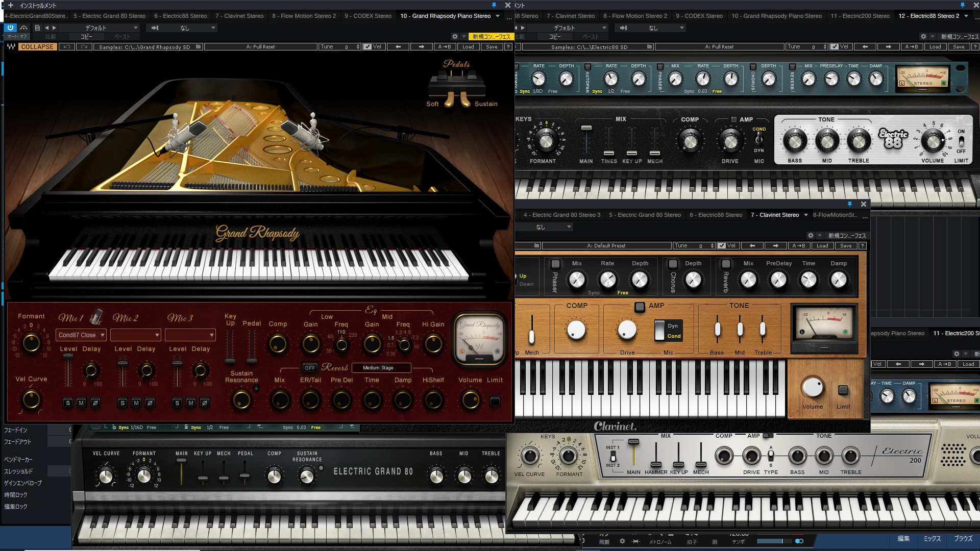Toggle Clavinet Reverb enable button
Screen dimensions: 980x551
pos(726,264)
